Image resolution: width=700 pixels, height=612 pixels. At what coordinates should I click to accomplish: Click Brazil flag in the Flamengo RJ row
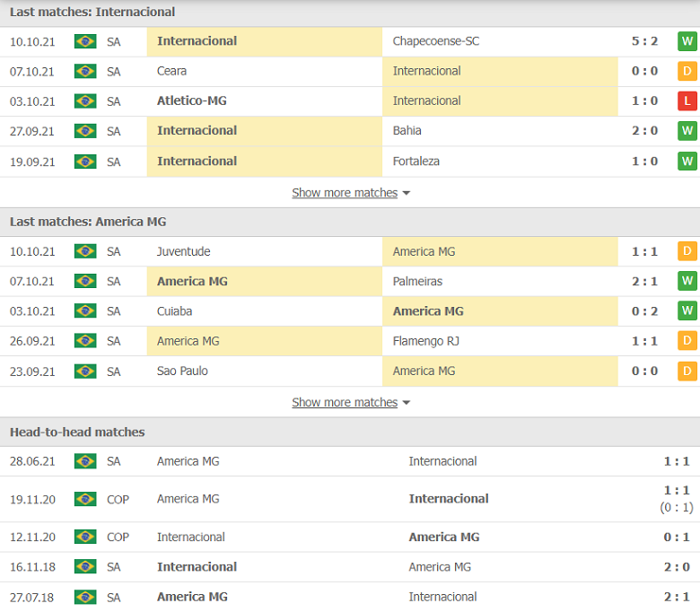(85, 341)
